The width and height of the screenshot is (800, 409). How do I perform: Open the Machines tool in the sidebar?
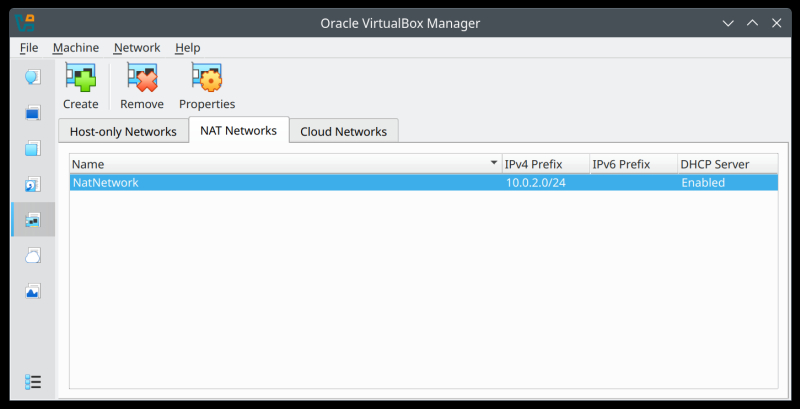[x=33, y=113]
